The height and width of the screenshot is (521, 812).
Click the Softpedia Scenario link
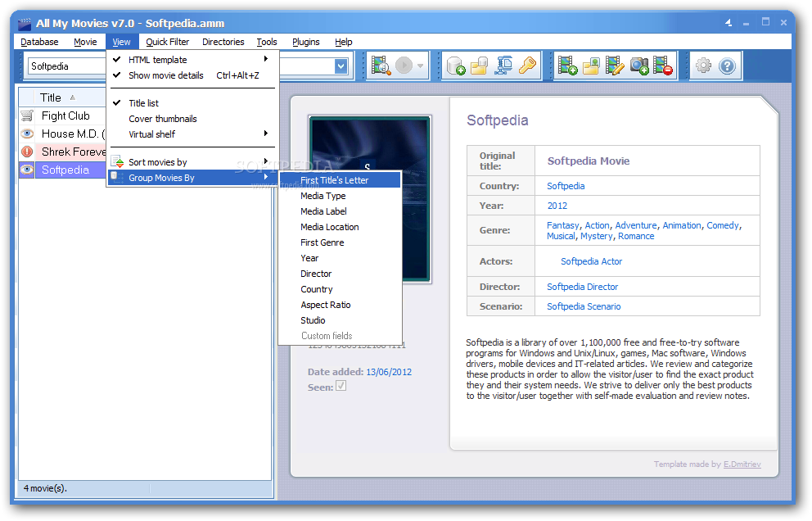584,306
